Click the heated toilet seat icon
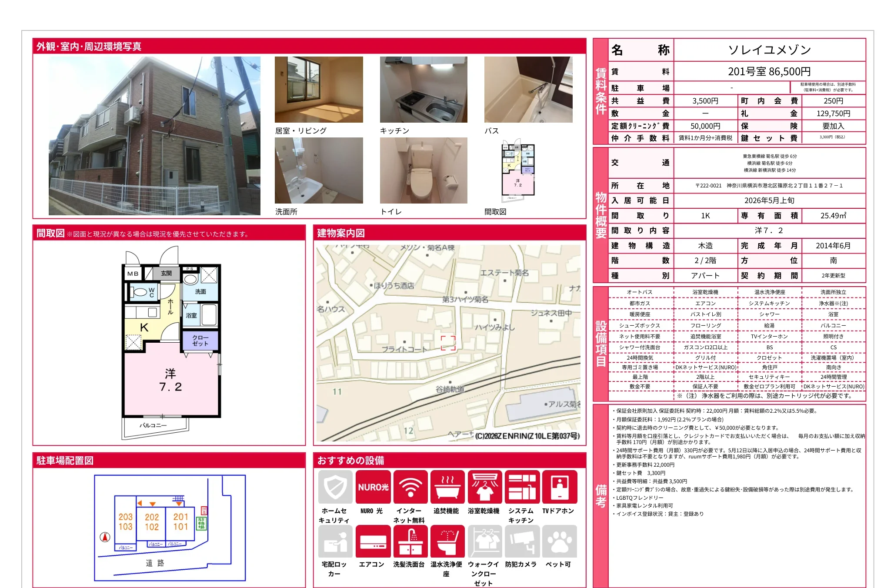The image size is (894, 588). [x=447, y=541]
